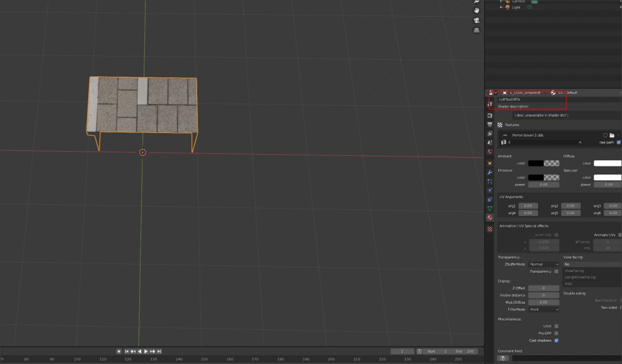
Task: Toggle the camera view icon
Action: (x=476, y=20)
